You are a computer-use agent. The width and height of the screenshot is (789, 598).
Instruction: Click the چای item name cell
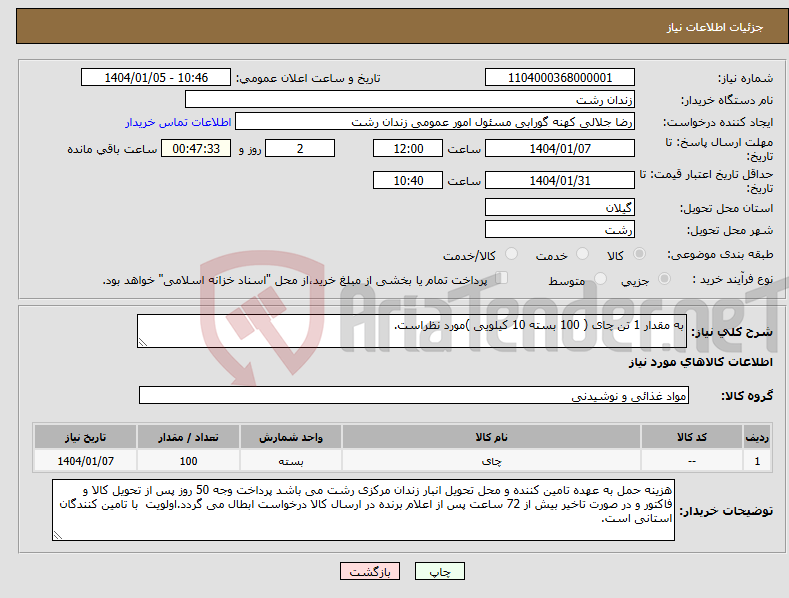tap(491, 461)
